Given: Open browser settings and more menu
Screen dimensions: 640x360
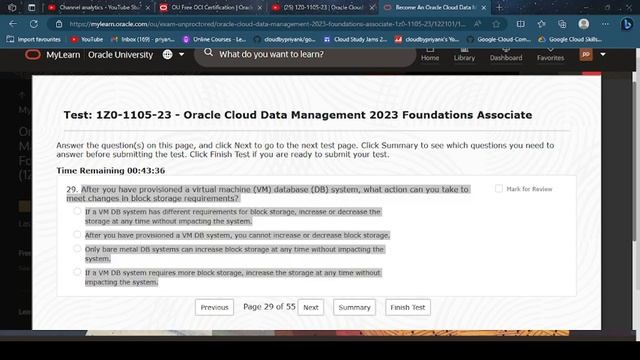Looking at the screenshot, I should (x=605, y=24).
